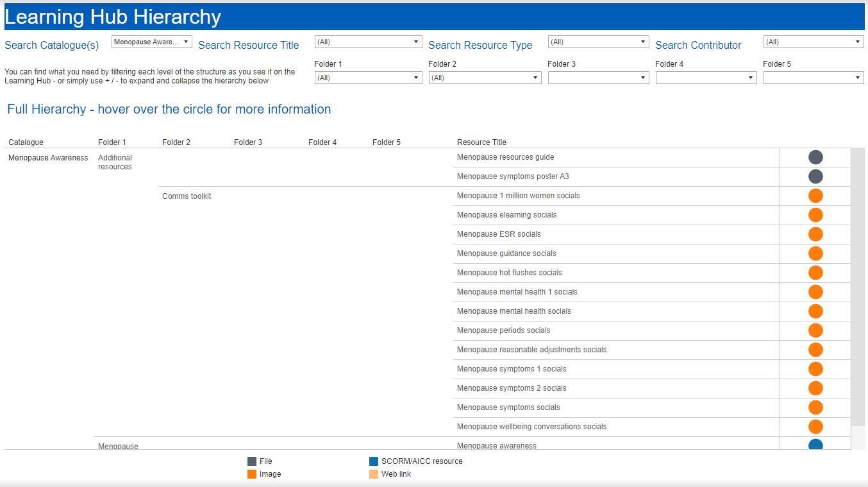Click the File icon beside Menopause resources guide

[814, 157]
